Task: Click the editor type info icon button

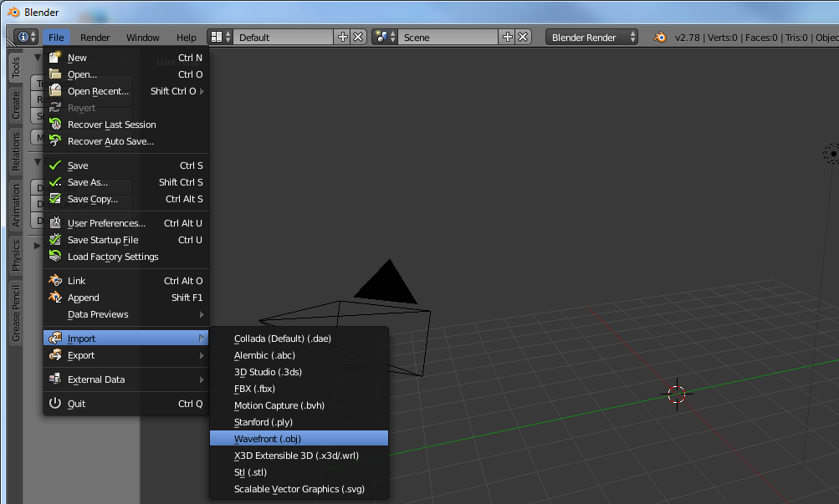Action: pyautogui.click(x=26, y=38)
